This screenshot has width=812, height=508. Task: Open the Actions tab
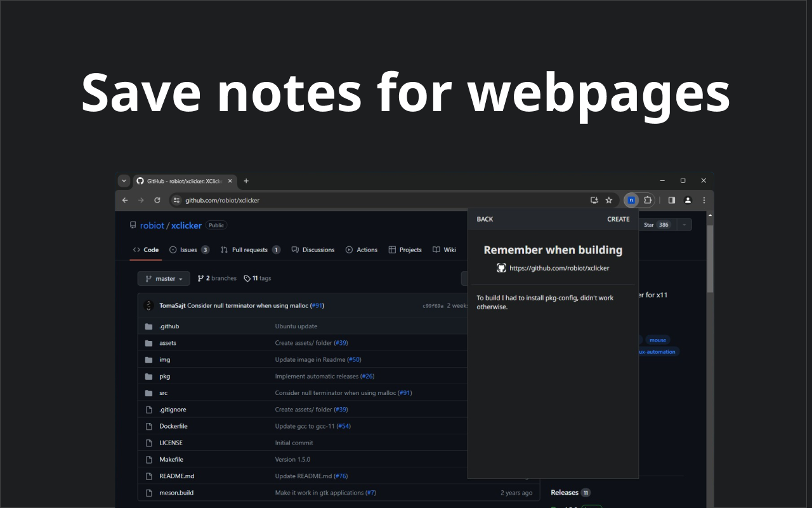(x=362, y=250)
